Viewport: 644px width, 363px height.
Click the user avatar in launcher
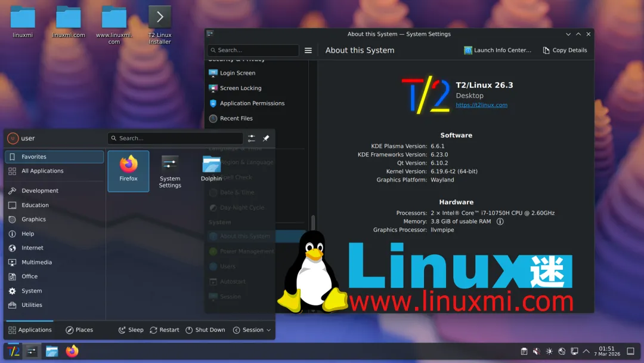pyautogui.click(x=13, y=138)
